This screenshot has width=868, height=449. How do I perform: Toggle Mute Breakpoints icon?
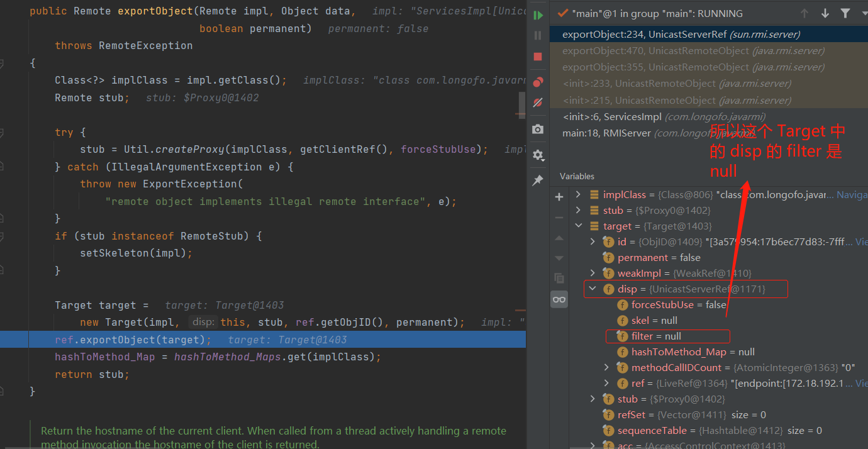tap(538, 102)
